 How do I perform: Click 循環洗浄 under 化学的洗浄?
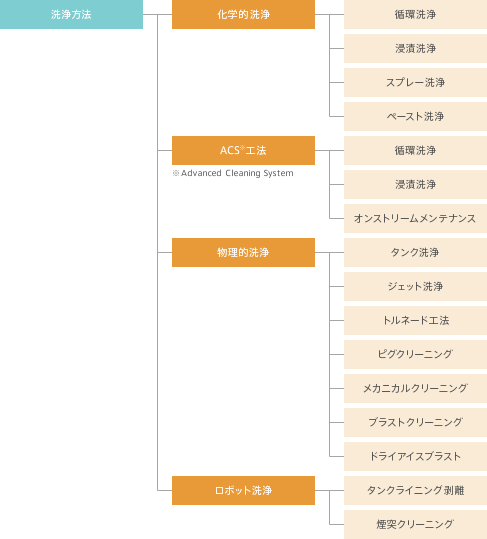(416, 14)
